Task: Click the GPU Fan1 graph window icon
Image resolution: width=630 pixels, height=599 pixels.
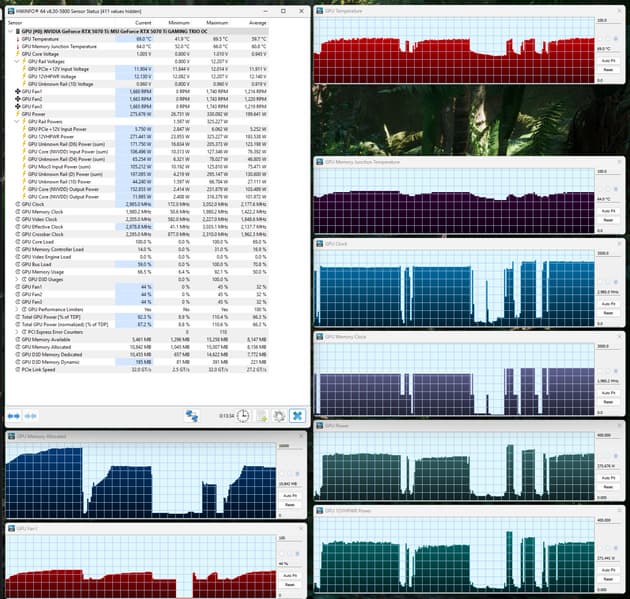Action: [12, 529]
